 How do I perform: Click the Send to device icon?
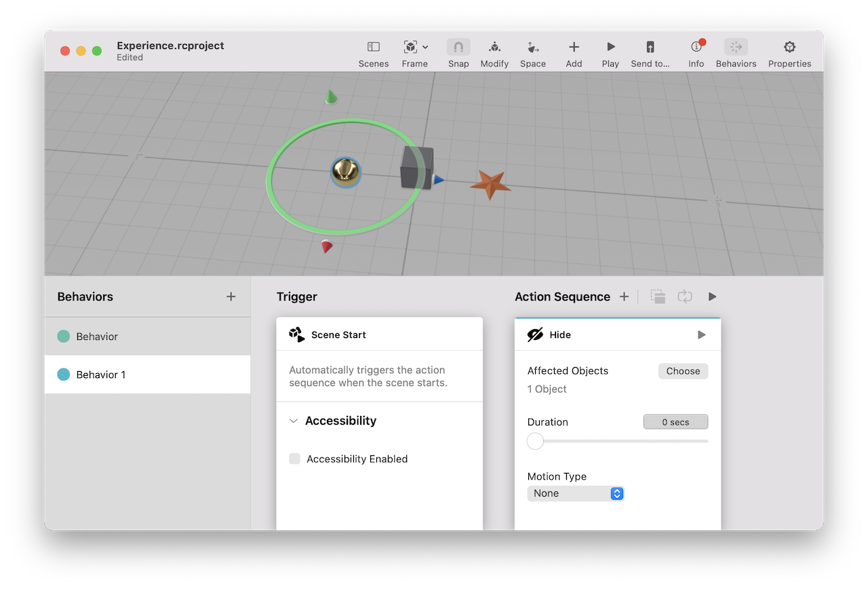click(x=650, y=47)
